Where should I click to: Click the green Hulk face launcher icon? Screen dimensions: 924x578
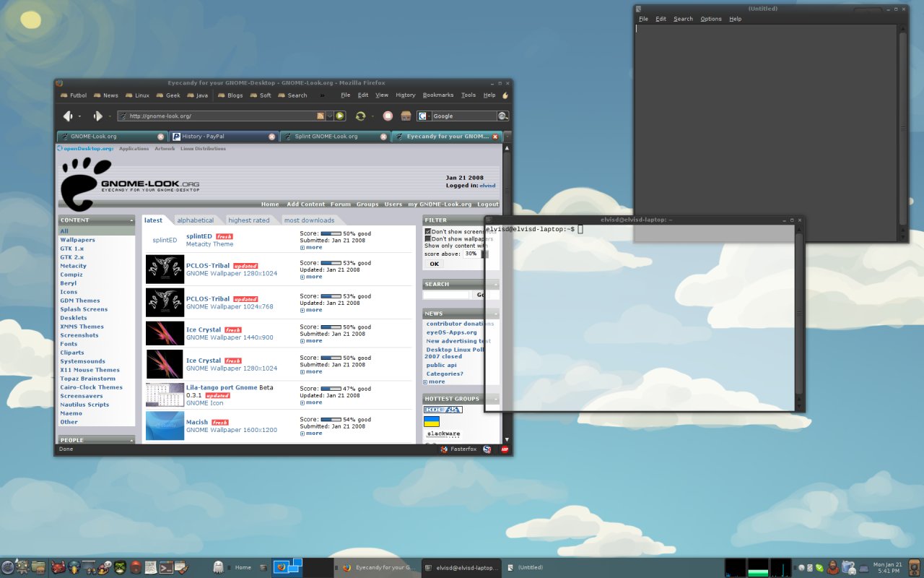(x=121, y=567)
